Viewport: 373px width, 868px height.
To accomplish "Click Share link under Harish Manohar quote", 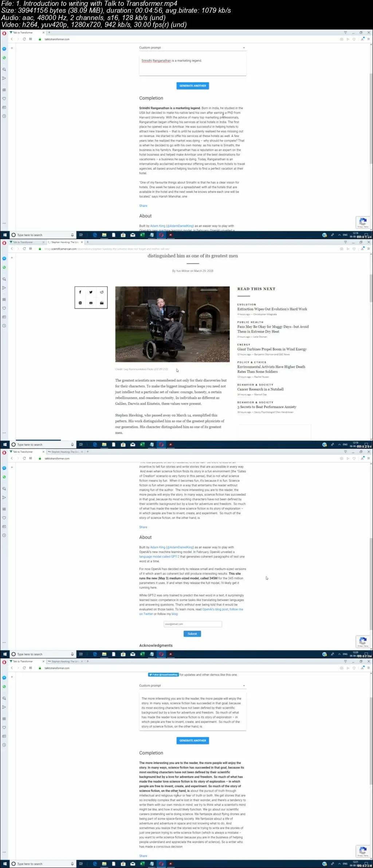I will tap(143, 206).
